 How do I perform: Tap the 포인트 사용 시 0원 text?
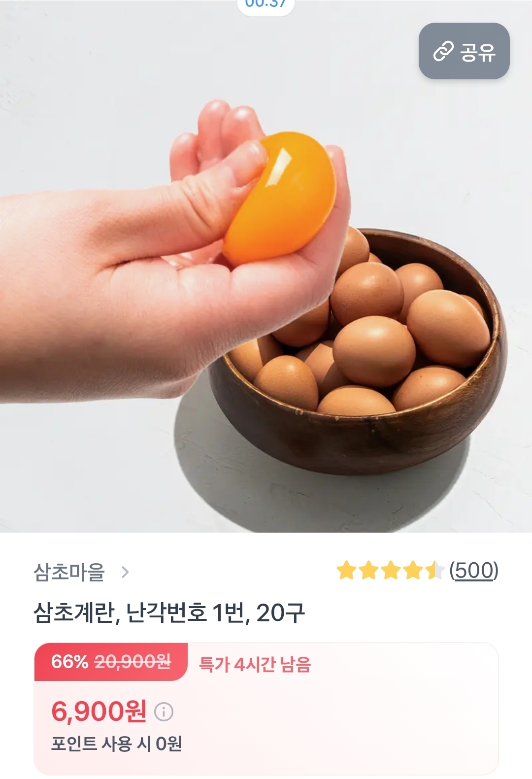pos(117,744)
